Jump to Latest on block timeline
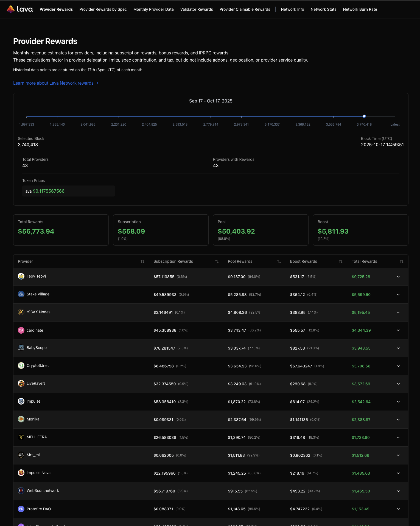 point(395,124)
